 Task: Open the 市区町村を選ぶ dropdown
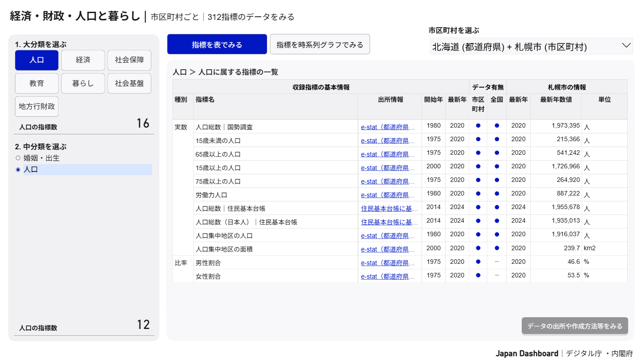click(530, 45)
